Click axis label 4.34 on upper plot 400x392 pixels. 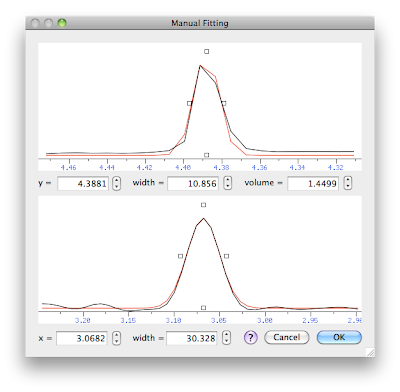tap(297, 167)
